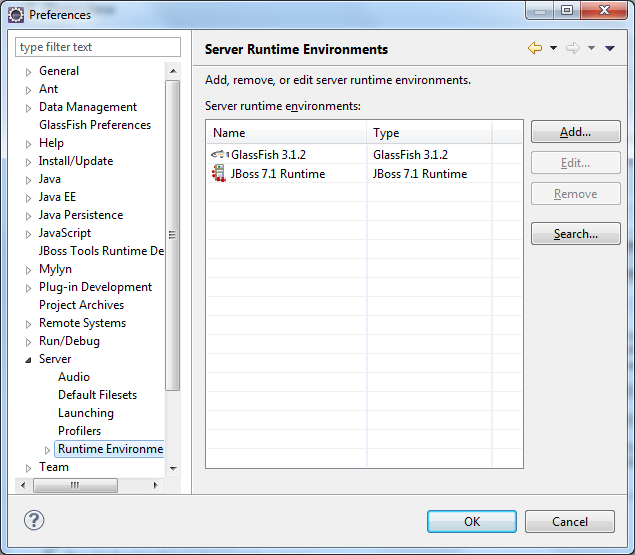Expand the Remote Systems node
Screen dimensions: 635x555
(28, 324)
